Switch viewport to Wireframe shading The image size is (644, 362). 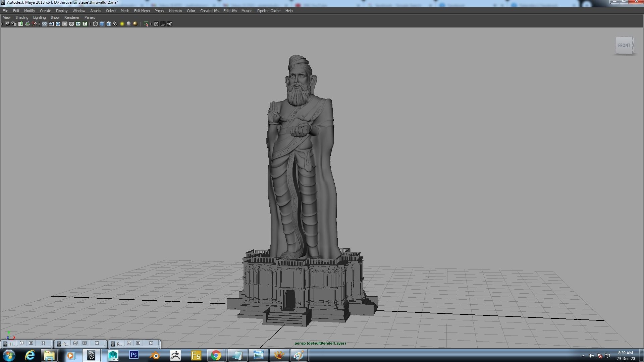point(95,24)
